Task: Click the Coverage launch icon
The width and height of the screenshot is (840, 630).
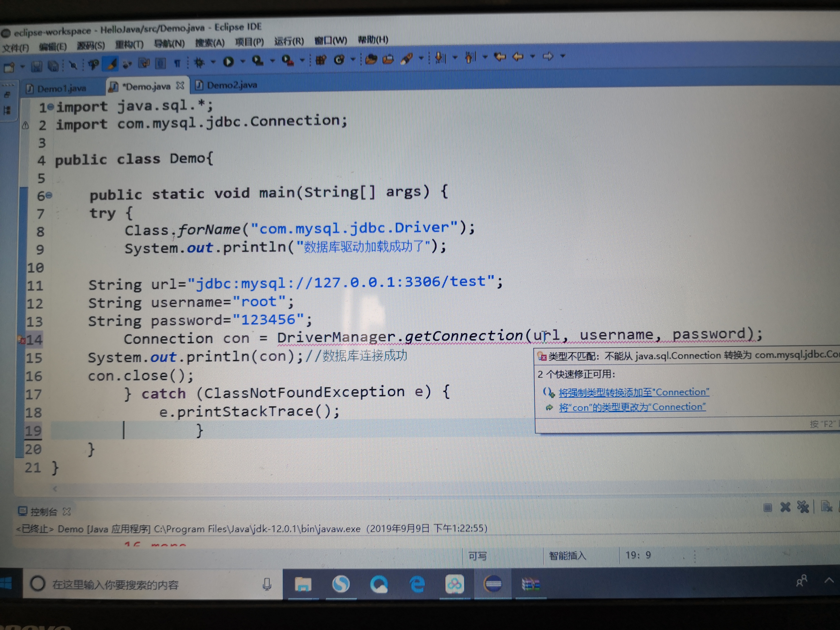Action: coord(258,61)
